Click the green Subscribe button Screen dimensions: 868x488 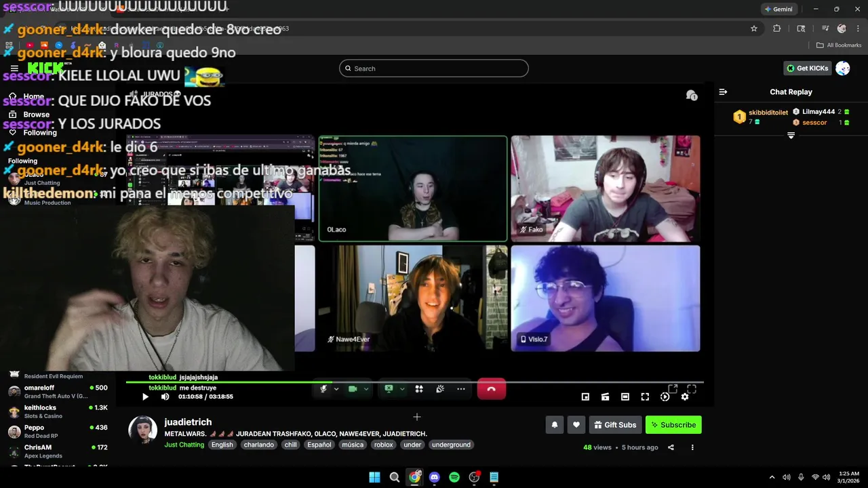673,425
